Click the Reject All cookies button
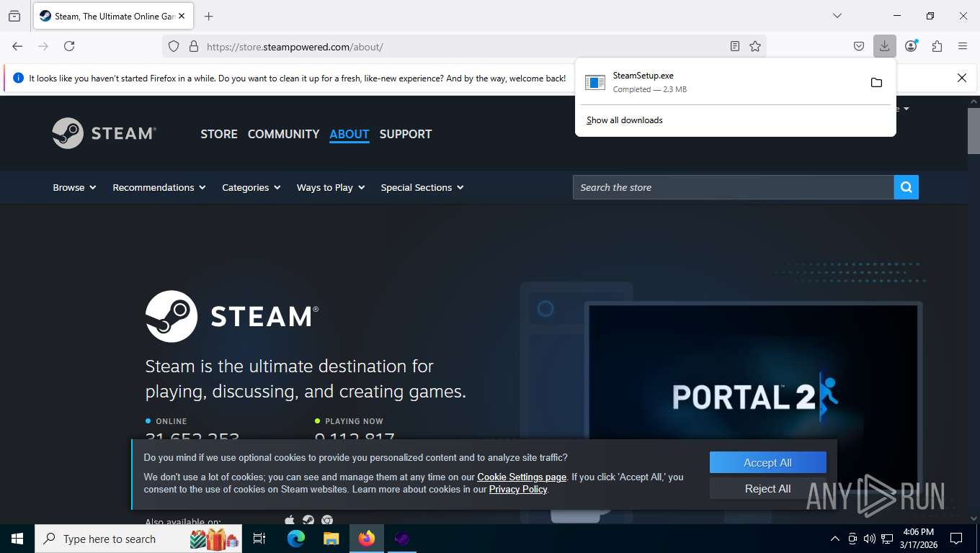Screen dimensions: 980x553 [767, 489]
